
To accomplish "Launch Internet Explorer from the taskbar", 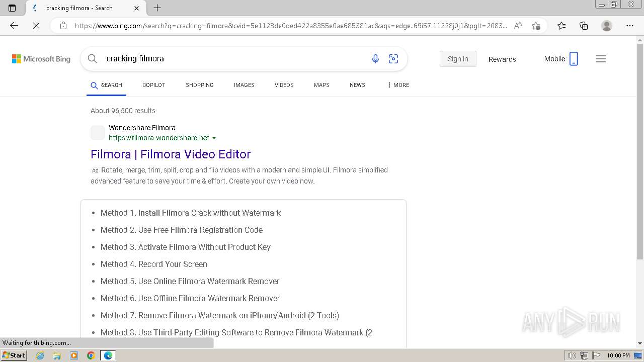I will [x=40, y=355].
